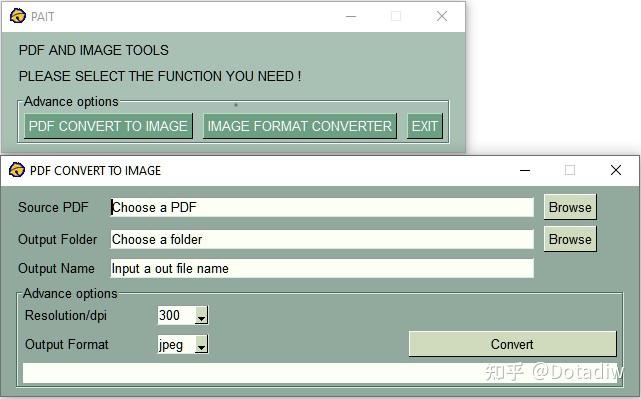Close the PDF CONVERT TO IMAGE window
The height and width of the screenshot is (399, 641).
(x=616, y=170)
